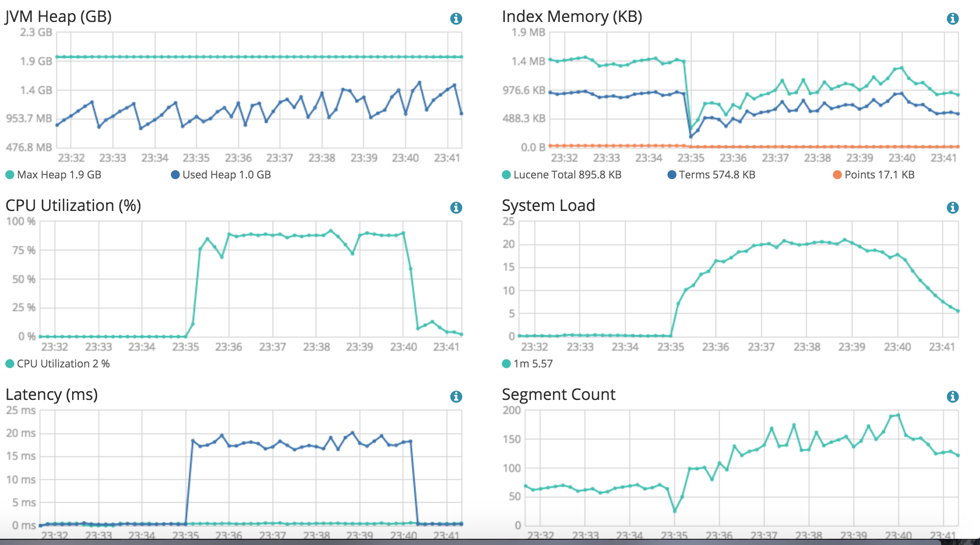Click CPU Utilization line at 23:37
This screenshot has width=980, height=545.
[x=273, y=235]
